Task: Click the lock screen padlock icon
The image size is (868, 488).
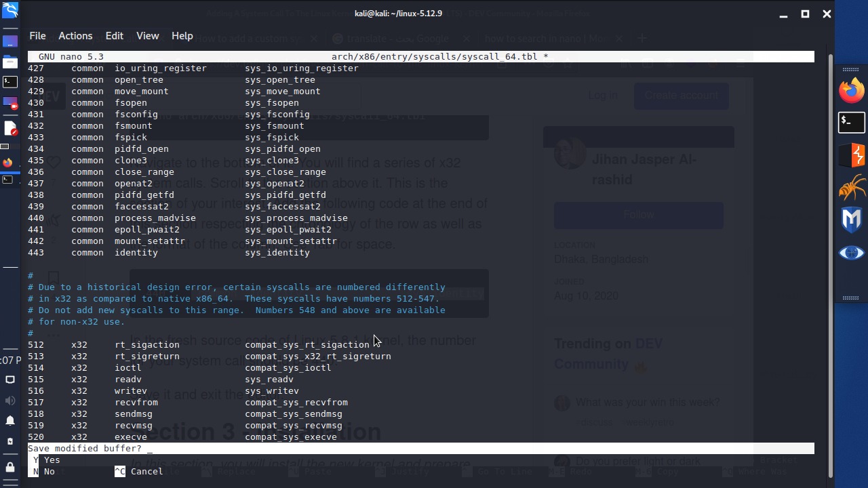Action: (x=9, y=467)
